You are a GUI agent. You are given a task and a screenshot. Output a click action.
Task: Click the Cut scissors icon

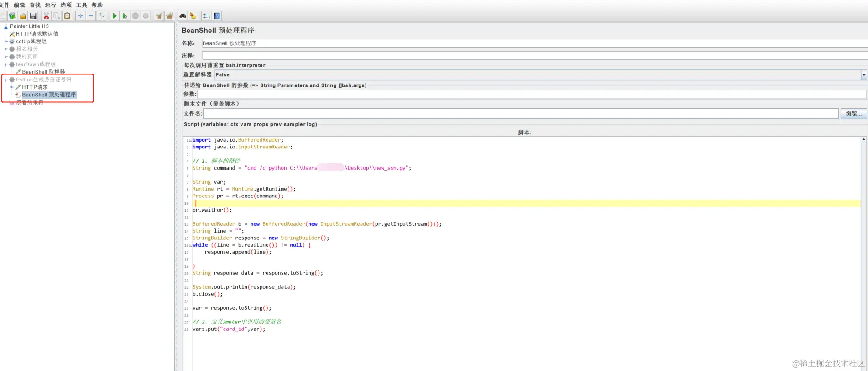pyautogui.click(x=46, y=16)
